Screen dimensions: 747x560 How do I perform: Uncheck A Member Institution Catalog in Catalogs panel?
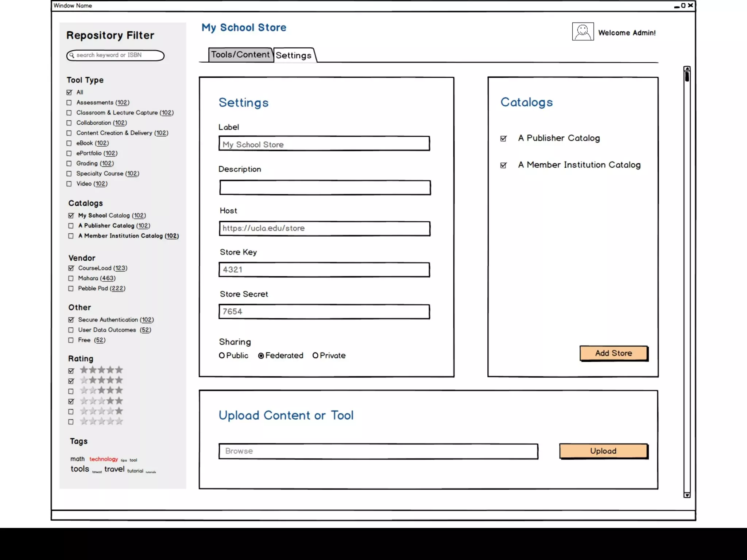pyautogui.click(x=503, y=166)
